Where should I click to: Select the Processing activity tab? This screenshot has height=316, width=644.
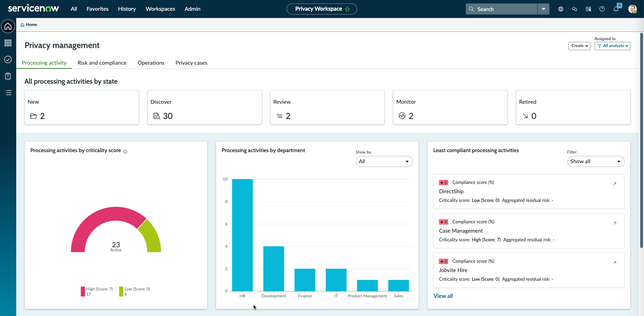pos(44,63)
